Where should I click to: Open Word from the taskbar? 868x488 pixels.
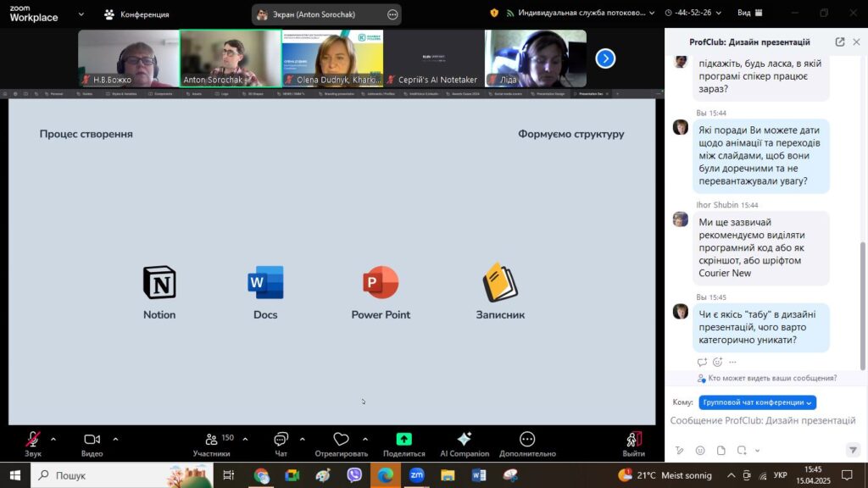point(479,475)
